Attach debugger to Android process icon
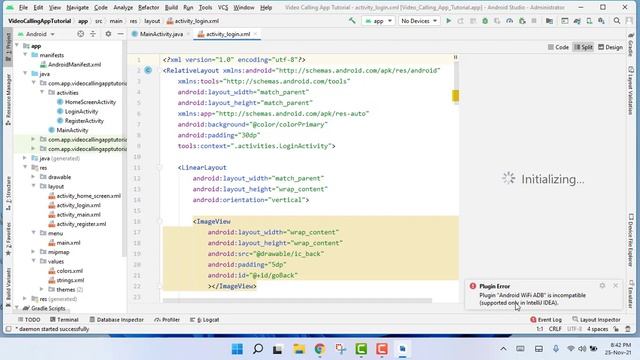The image size is (640, 360). click(x=522, y=21)
